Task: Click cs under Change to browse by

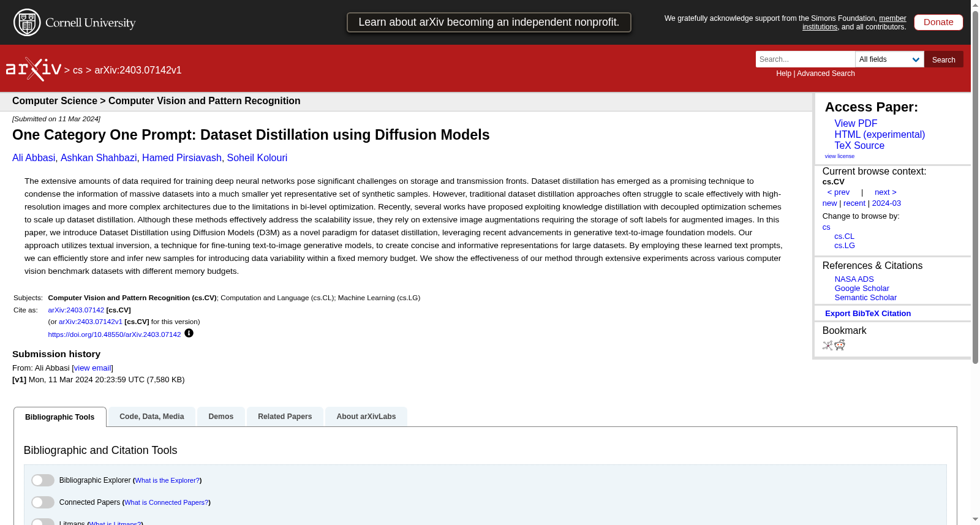Action: coord(826,227)
